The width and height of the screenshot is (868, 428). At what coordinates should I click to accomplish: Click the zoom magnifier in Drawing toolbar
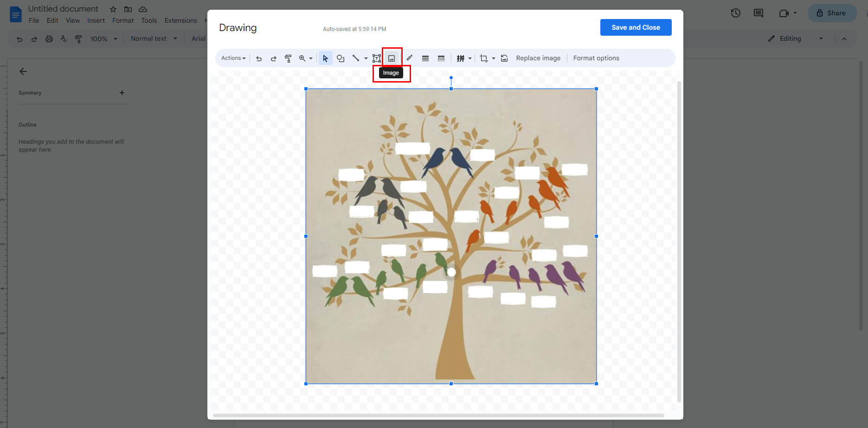click(x=302, y=58)
